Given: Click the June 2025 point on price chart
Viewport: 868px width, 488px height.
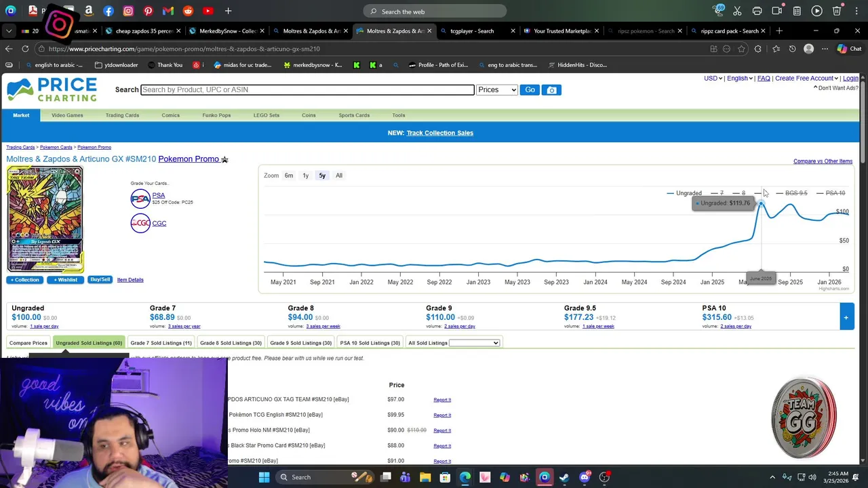Looking at the screenshot, I should pos(762,204).
